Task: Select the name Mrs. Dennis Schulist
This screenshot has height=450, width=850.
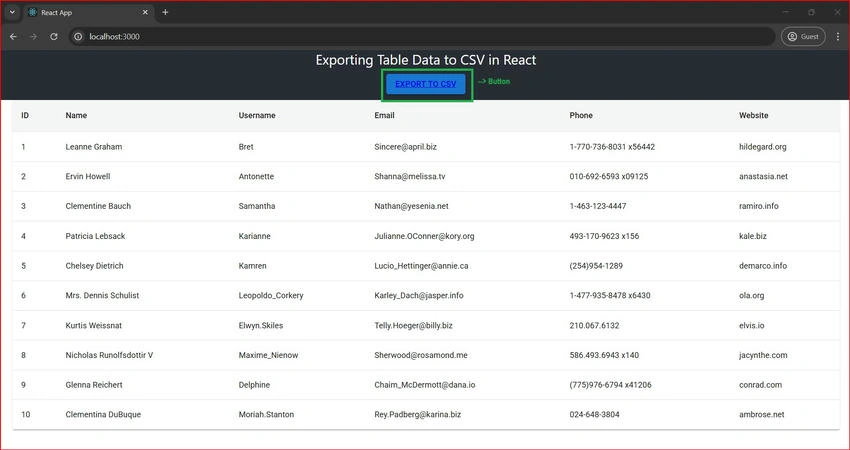Action: click(x=102, y=295)
